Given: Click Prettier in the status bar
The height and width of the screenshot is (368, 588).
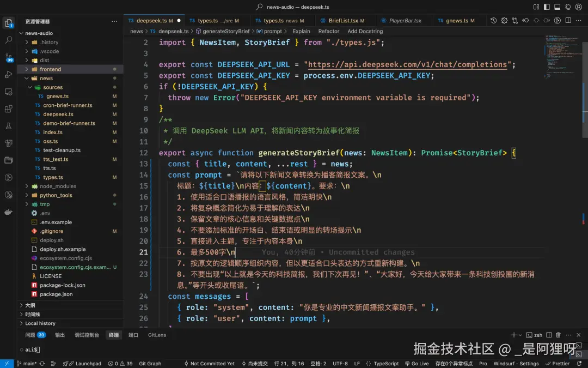Looking at the screenshot, I should (x=558, y=364).
